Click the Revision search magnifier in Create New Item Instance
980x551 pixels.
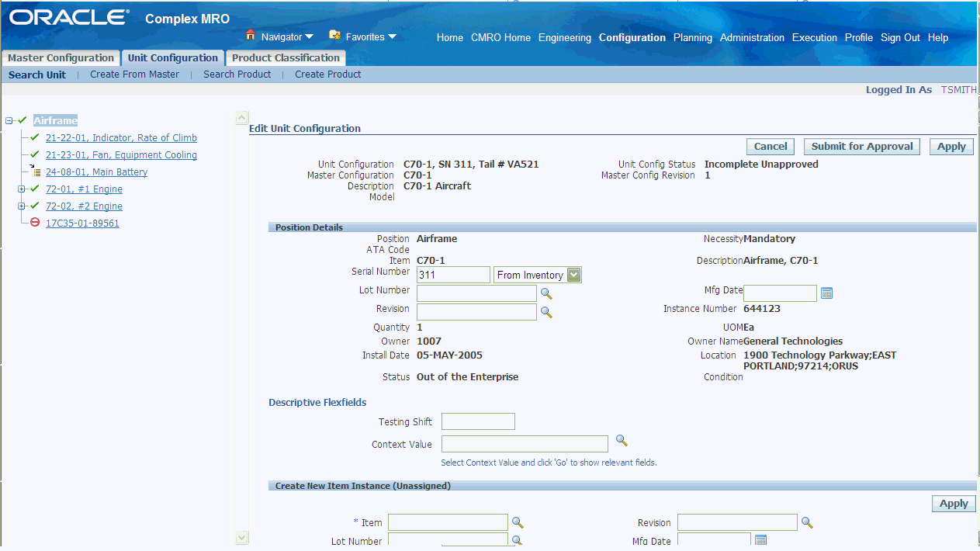coord(807,523)
